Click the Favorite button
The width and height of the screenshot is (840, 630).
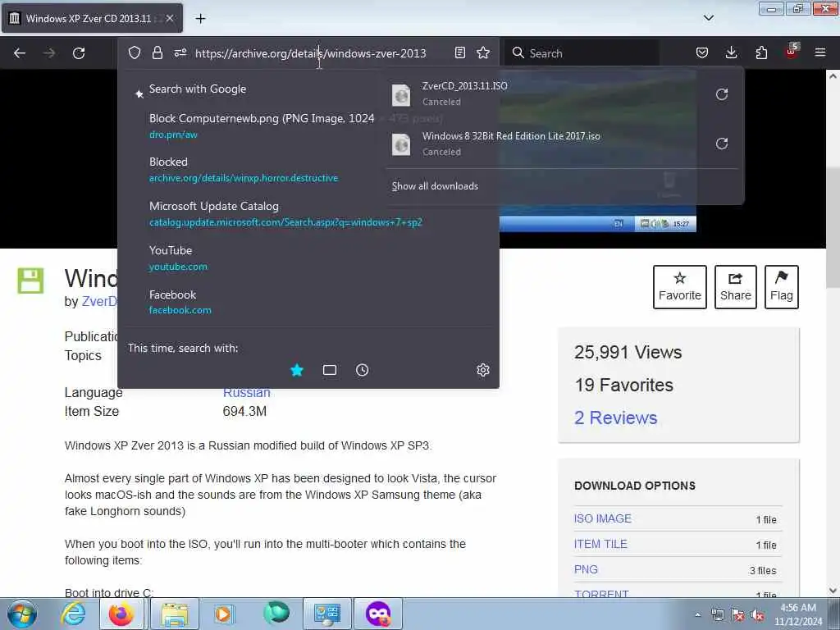tap(679, 286)
